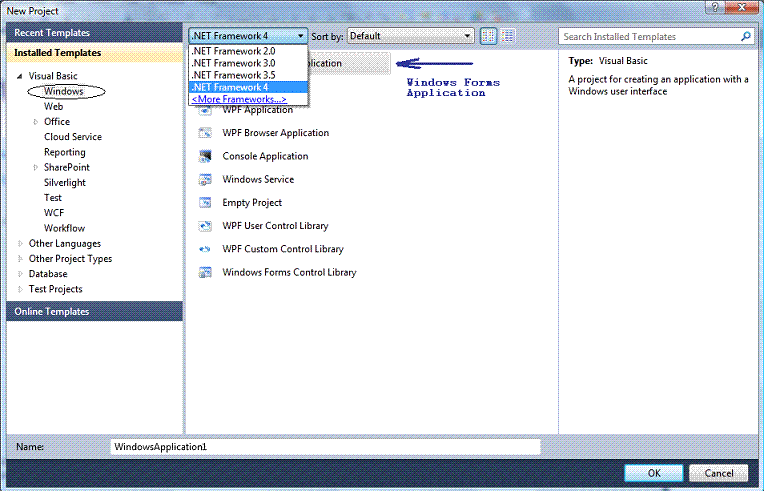Select the Web tree item
Image resolution: width=764 pixels, height=491 pixels.
[54, 106]
